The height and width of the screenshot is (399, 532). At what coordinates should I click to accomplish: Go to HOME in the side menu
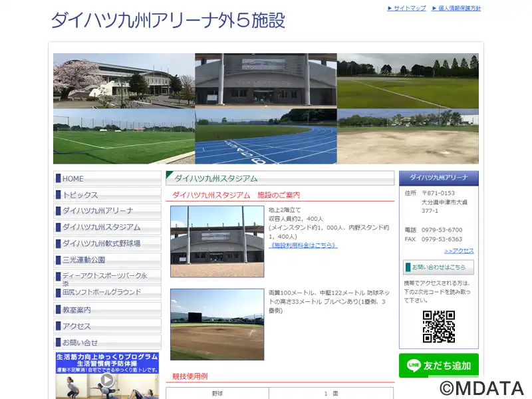point(107,178)
